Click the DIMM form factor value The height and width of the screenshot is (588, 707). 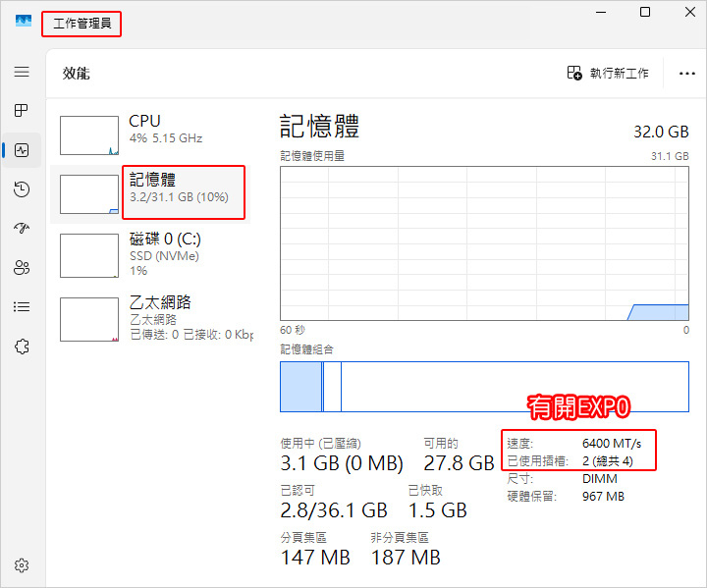(x=599, y=478)
